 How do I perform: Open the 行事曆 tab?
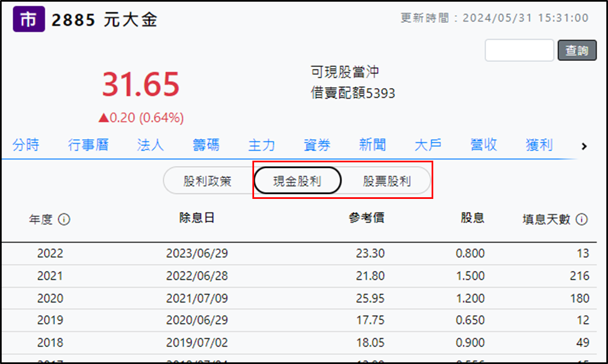tap(88, 145)
